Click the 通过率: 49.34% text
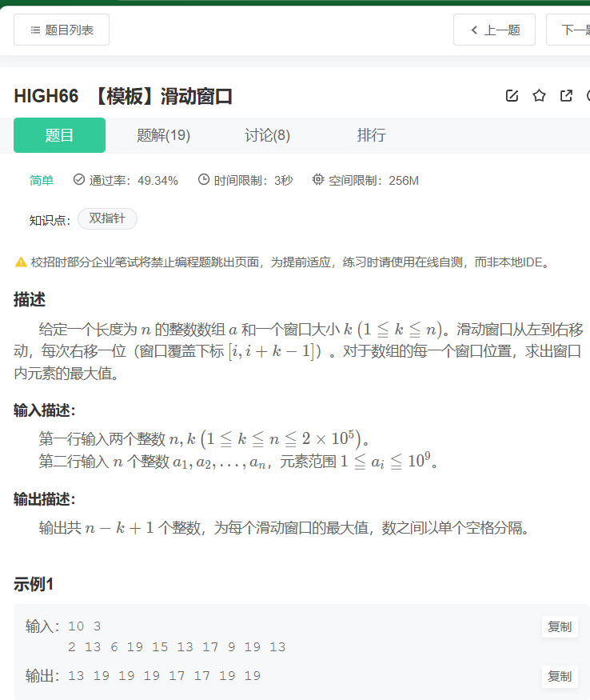 click(x=134, y=180)
